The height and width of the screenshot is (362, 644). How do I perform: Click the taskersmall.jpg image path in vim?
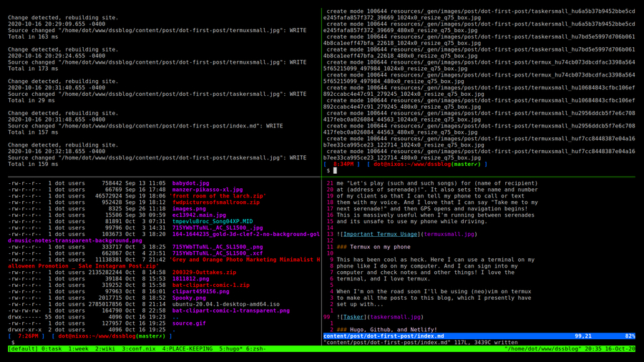pyautogui.click(x=395, y=317)
